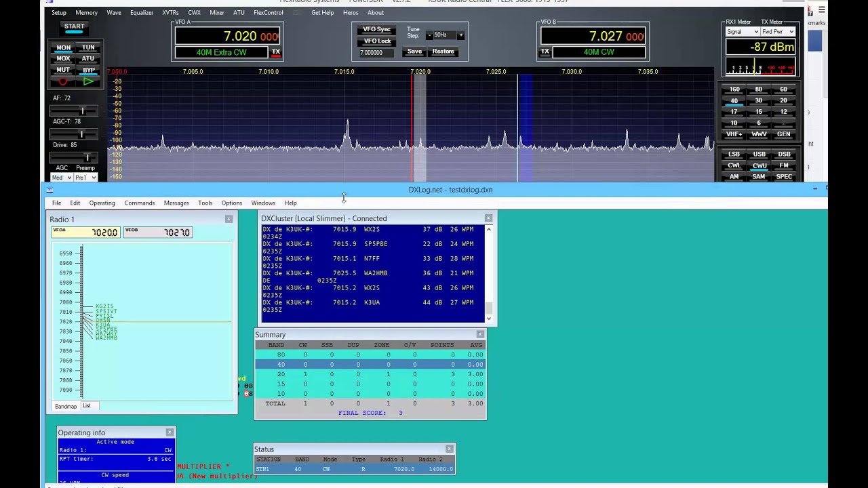This screenshot has width=868, height=488.
Task: Open the Preamp dropdown (Pre1)
Action: point(85,178)
